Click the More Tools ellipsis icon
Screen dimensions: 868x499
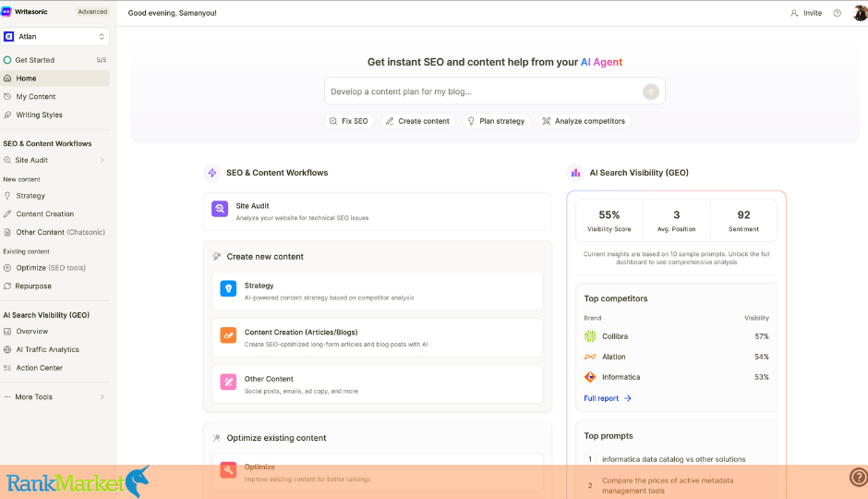tap(7, 397)
